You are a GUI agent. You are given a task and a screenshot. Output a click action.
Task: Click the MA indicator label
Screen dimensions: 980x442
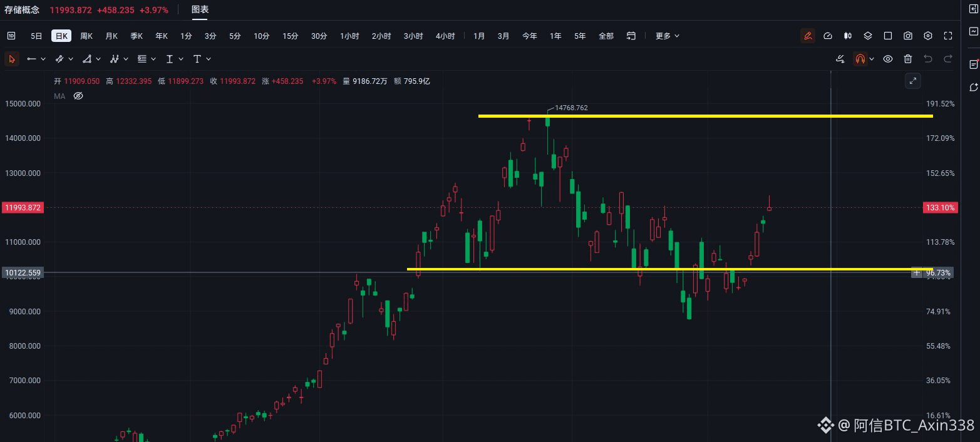pyautogui.click(x=59, y=96)
